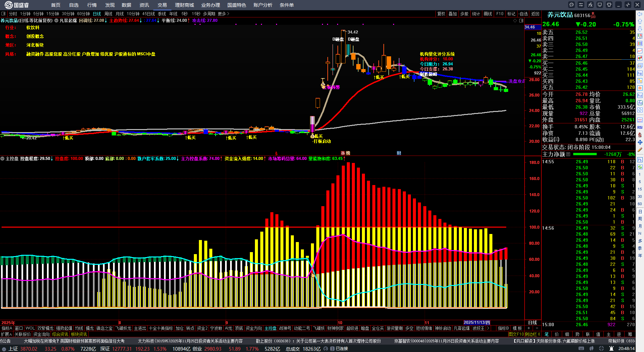Expand the 更多 period options
The width and height of the screenshot is (644, 352).
223,14
